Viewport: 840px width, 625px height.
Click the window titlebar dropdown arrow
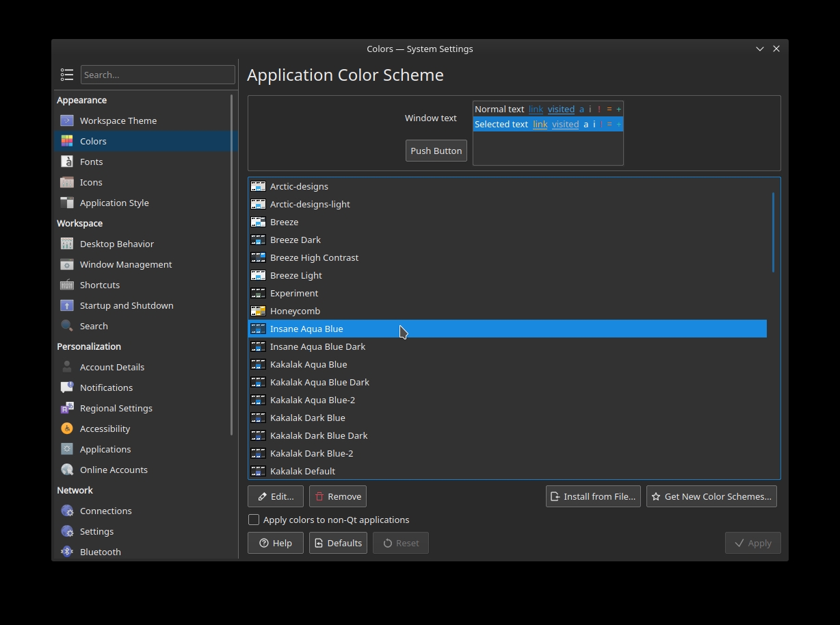point(759,49)
